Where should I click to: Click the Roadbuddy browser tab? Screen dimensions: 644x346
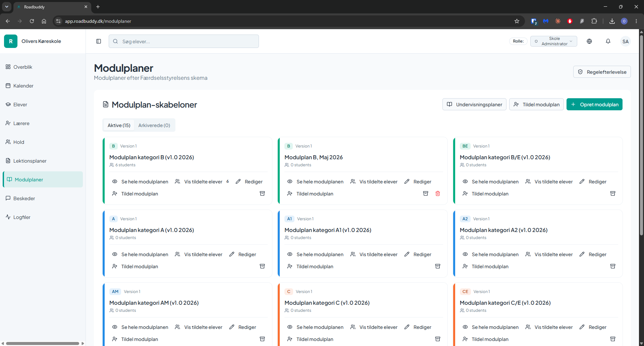[52, 7]
